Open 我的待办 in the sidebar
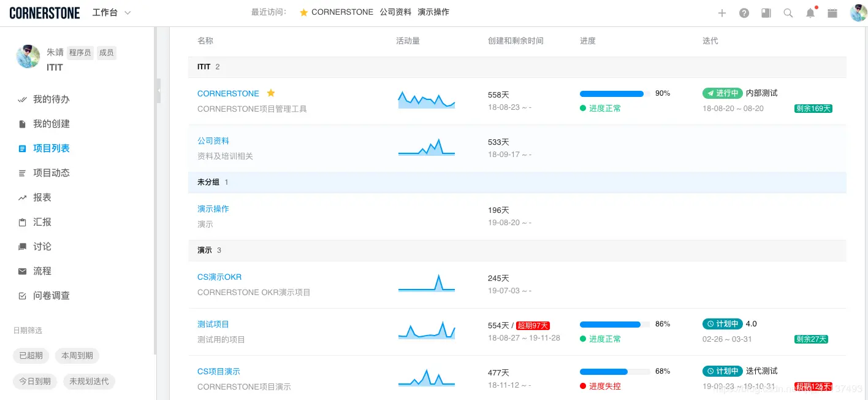Image resolution: width=868 pixels, height=400 pixels. (x=51, y=99)
